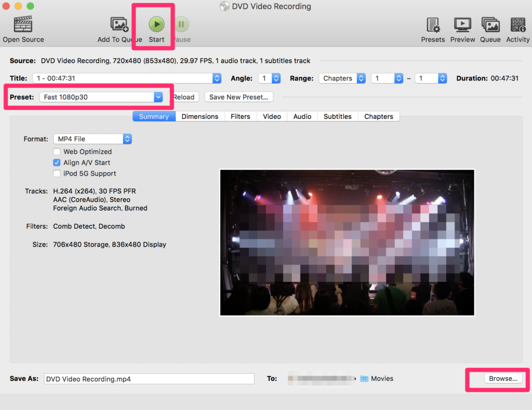Open the Activity log icon
This screenshot has width=532, height=410.
[517, 24]
